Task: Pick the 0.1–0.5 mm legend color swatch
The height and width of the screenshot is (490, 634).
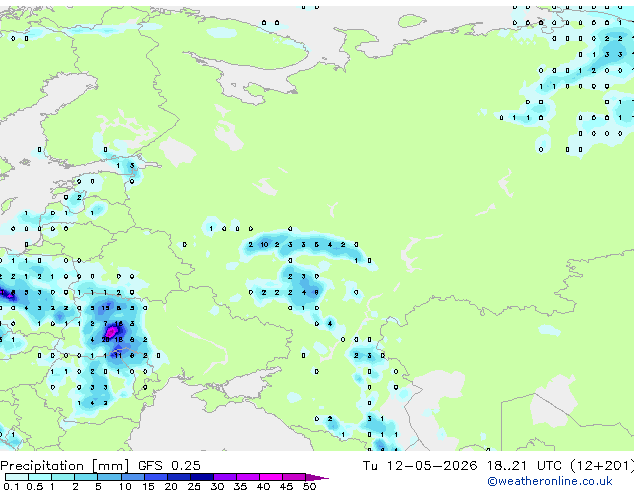Action: [x=17, y=477]
